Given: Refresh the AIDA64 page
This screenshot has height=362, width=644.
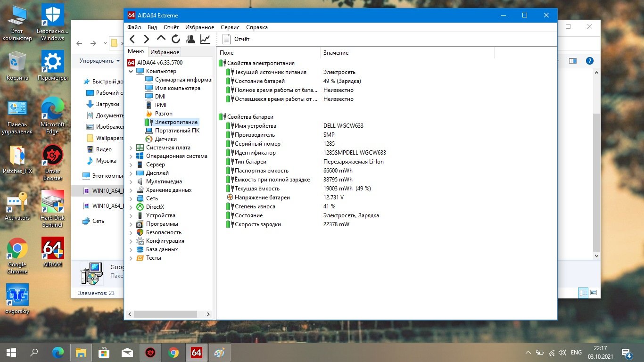Looking at the screenshot, I should [176, 39].
